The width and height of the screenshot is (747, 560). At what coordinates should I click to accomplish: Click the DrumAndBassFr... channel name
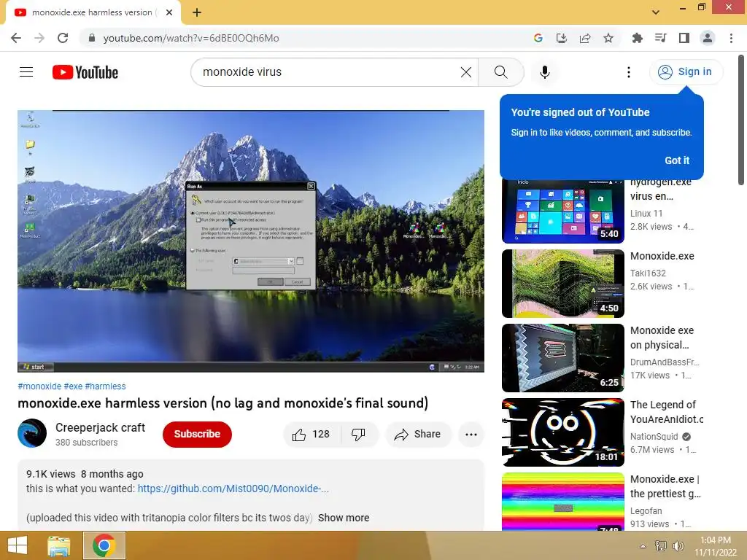(665, 362)
